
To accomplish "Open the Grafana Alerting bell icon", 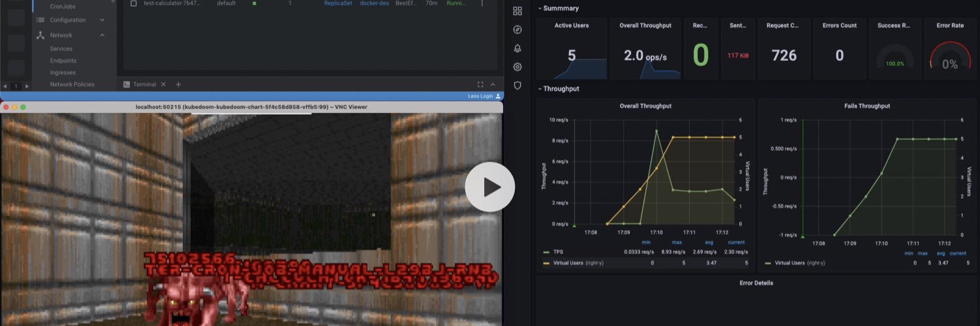I will tap(517, 48).
